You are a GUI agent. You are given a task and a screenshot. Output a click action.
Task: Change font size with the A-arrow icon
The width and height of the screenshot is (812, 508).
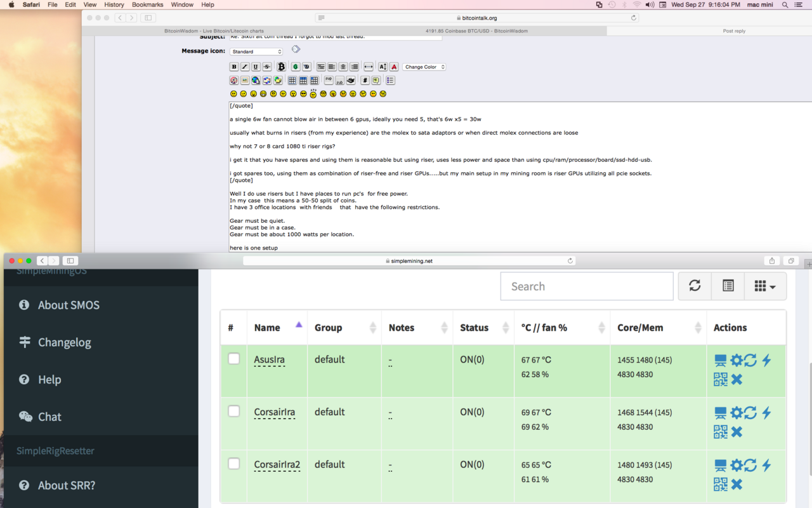(383, 67)
